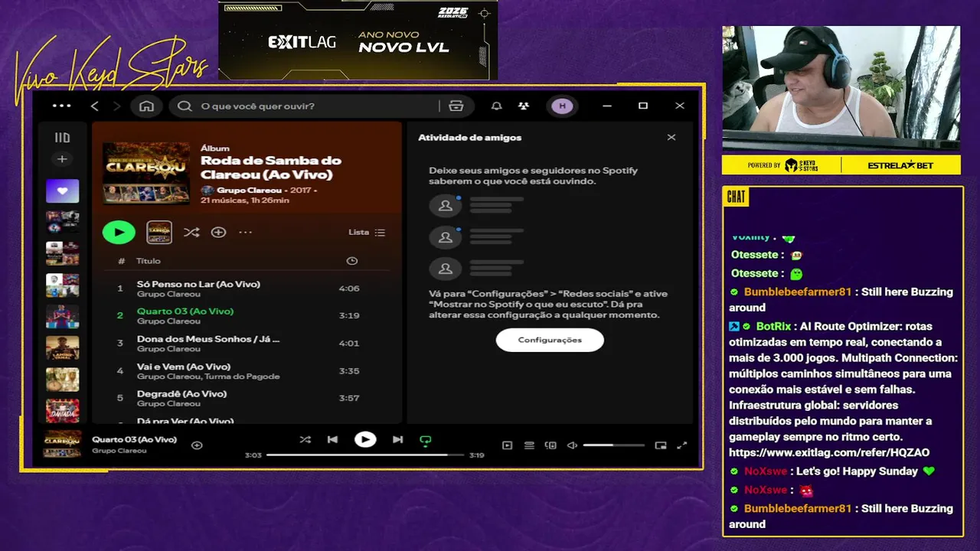The height and width of the screenshot is (551, 980).
Task: Open 'Grupo Clareou' in now-playing bar
Action: click(x=119, y=451)
